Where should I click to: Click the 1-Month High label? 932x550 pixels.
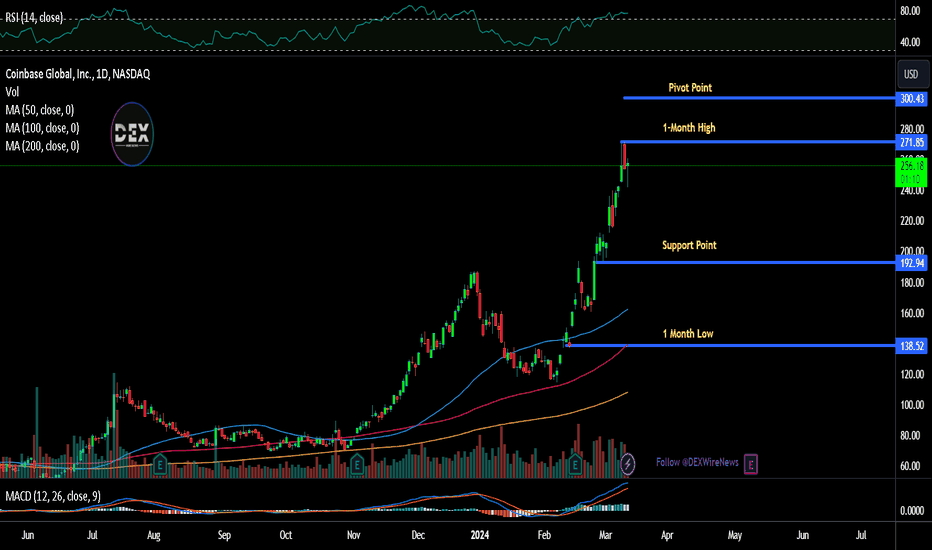pos(689,127)
